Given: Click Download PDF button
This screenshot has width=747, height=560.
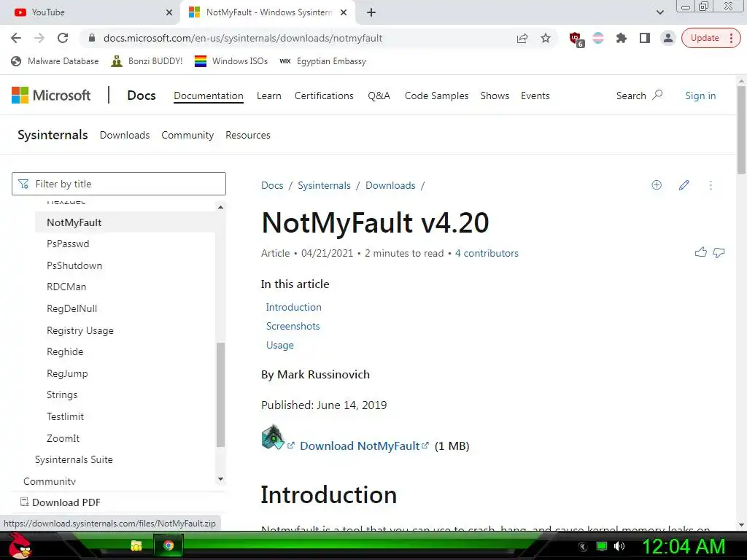Looking at the screenshot, I should 60,502.
